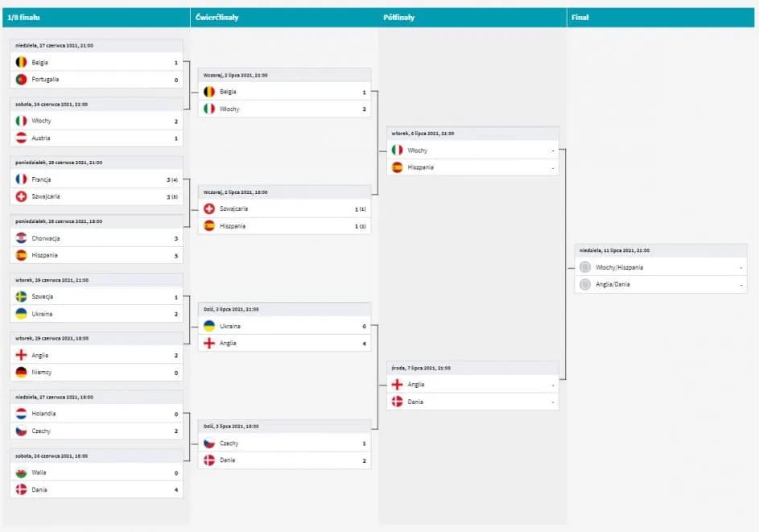Click the Francja team name

(x=41, y=179)
